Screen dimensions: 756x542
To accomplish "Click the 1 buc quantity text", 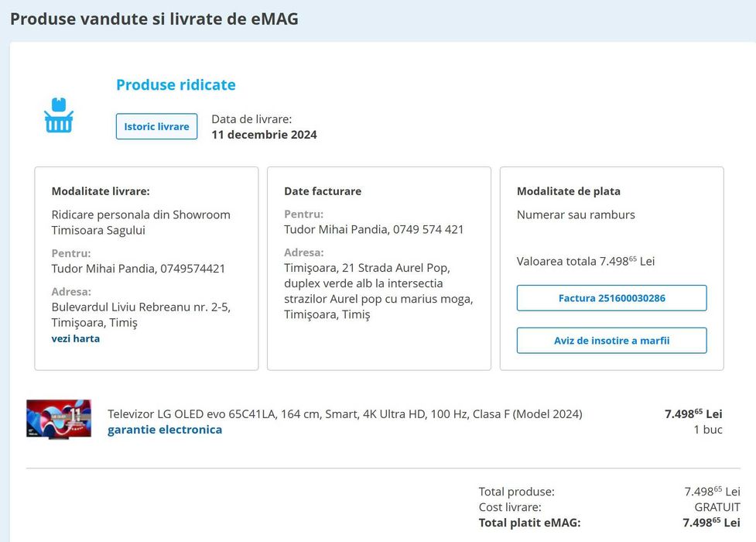I will 708,430.
